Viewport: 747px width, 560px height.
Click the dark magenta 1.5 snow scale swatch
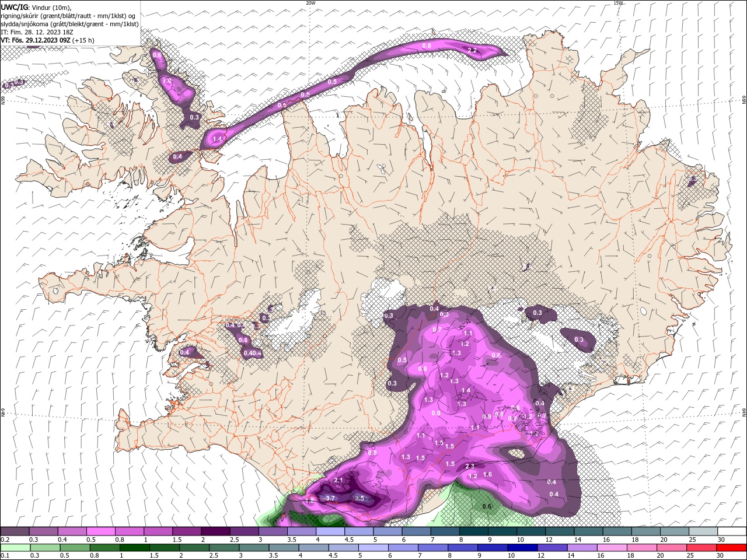tap(187, 531)
